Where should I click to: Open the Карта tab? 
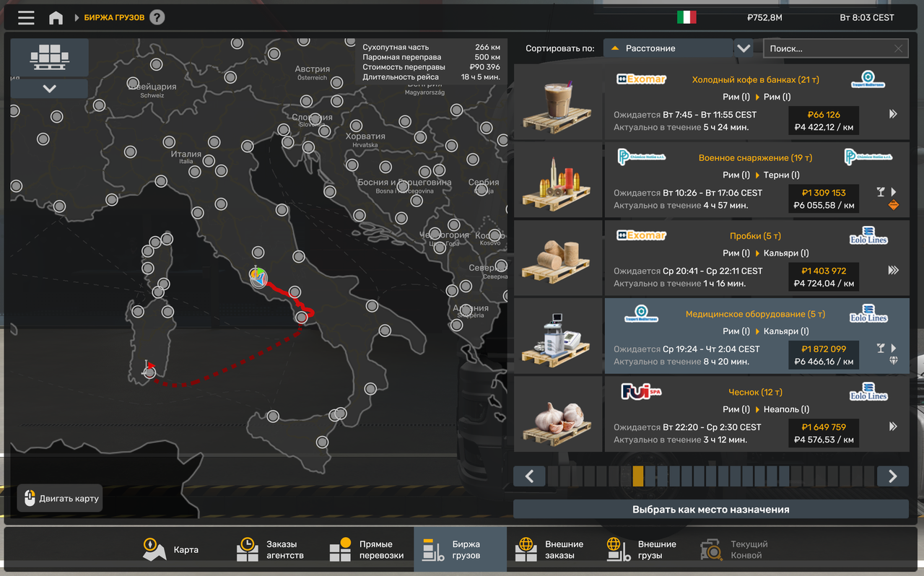click(x=171, y=550)
